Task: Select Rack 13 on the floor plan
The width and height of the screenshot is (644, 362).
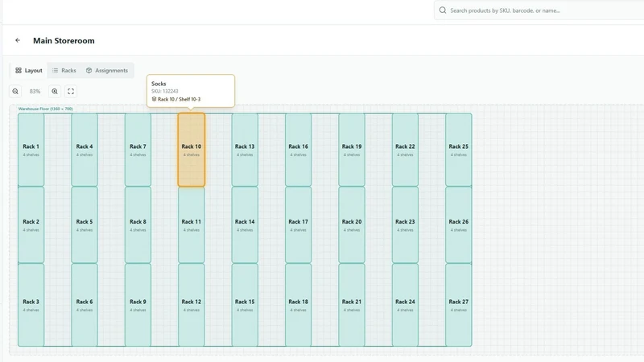Action: [245, 150]
